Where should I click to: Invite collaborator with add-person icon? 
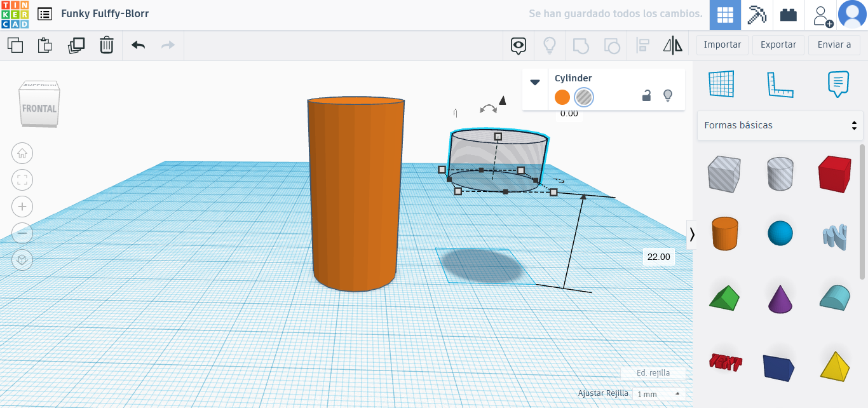point(822,15)
